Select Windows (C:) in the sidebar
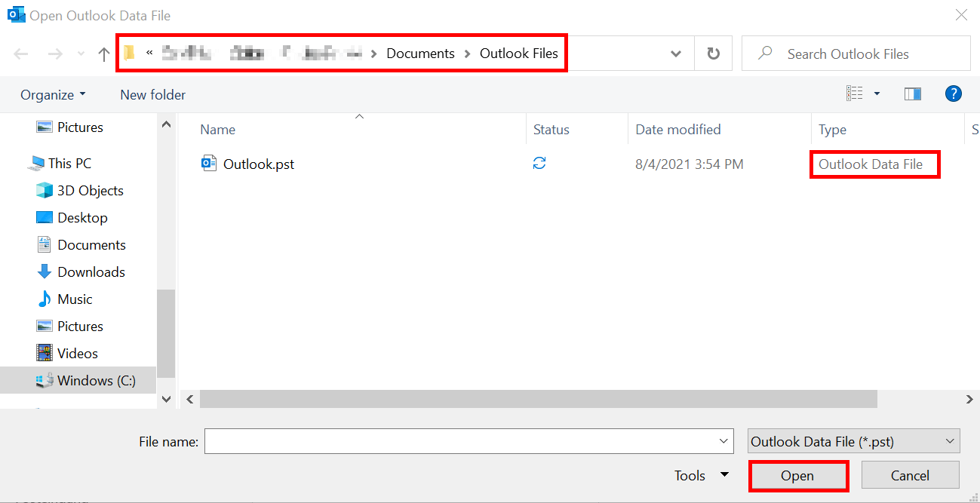 click(94, 380)
